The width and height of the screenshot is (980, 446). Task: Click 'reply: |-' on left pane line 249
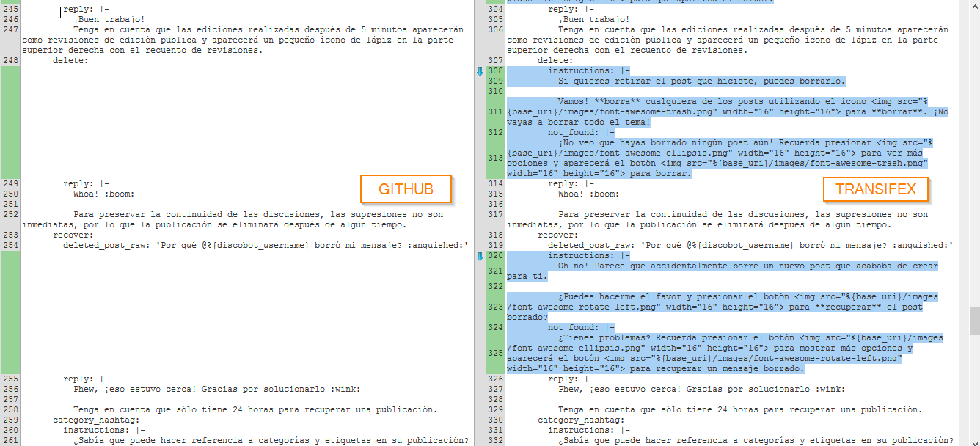[x=86, y=184]
